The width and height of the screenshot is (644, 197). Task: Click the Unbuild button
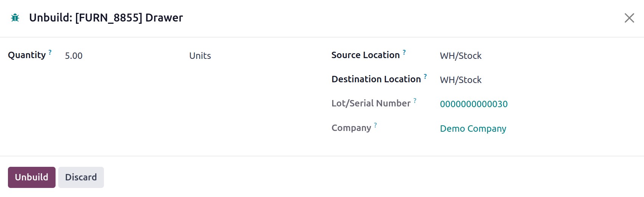(x=32, y=177)
